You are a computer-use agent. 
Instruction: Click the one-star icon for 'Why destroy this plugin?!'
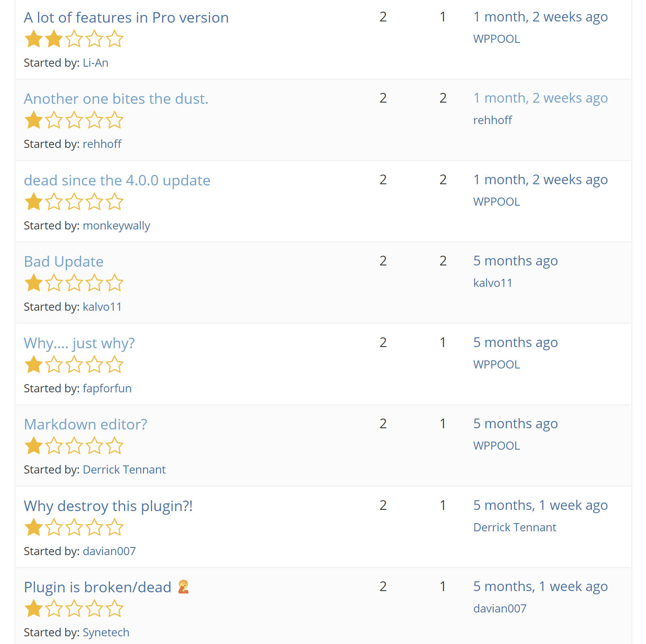pyautogui.click(x=74, y=527)
